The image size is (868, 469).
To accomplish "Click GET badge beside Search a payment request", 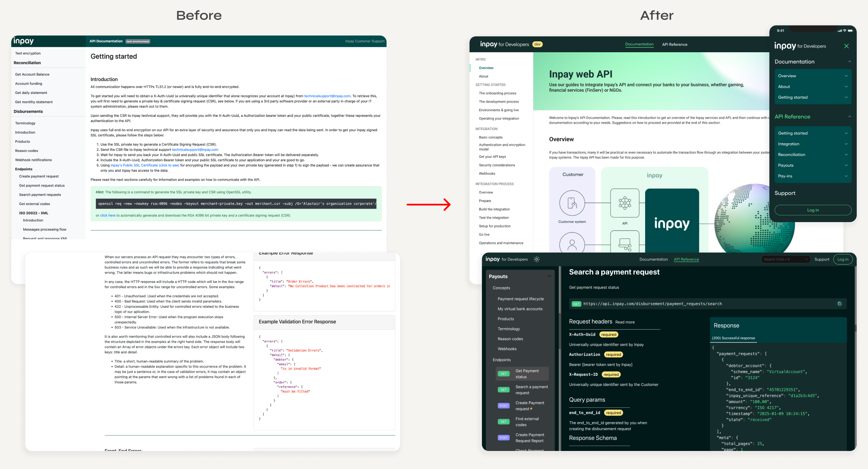I will (504, 390).
